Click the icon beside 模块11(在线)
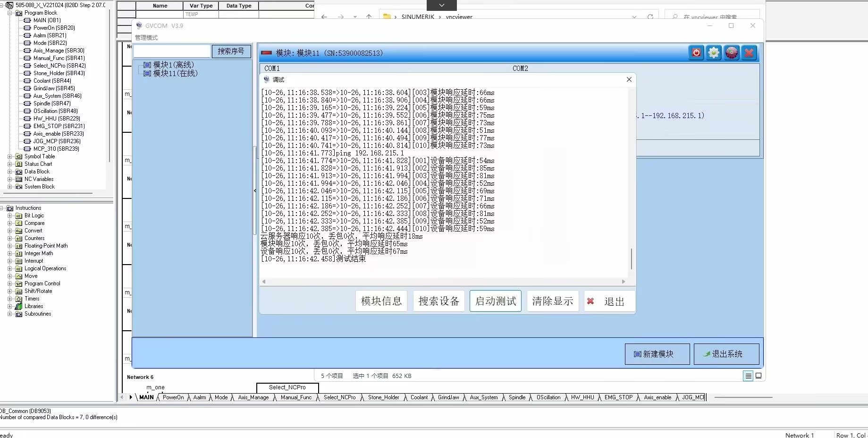This screenshot has width=868, height=438. pyautogui.click(x=147, y=74)
